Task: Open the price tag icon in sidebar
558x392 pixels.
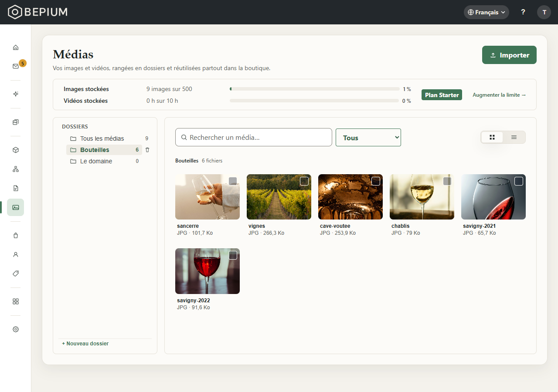Action: coord(16,274)
